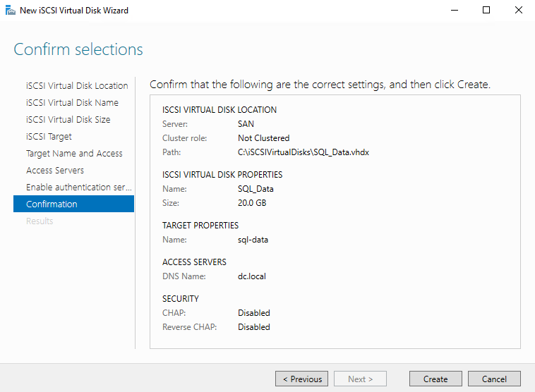Maximize the wizard window
Viewport: 535px width, 392px height.
486,11
